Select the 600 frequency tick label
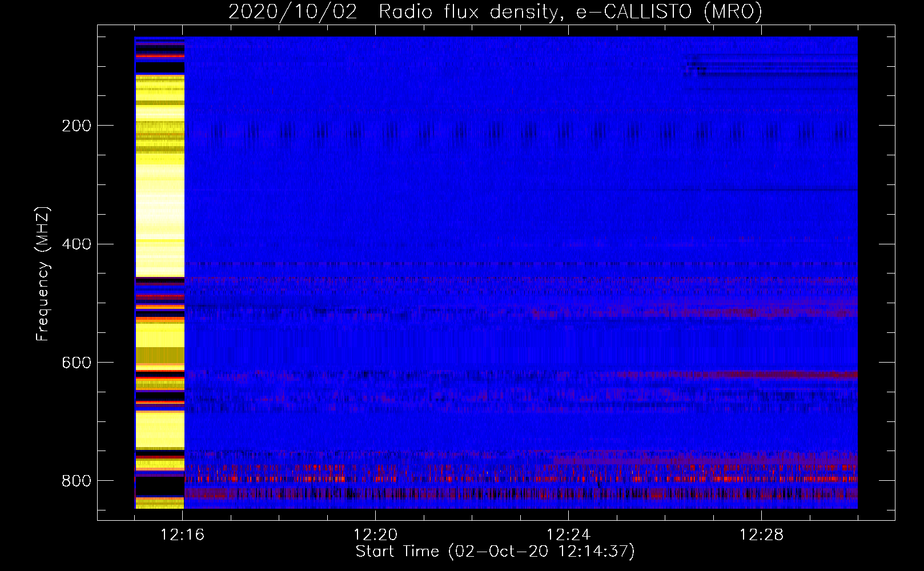The width and height of the screenshot is (924, 571). click(x=77, y=363)
